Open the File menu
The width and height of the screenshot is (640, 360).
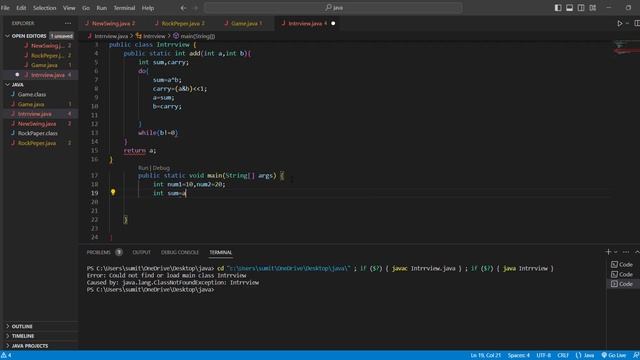5,8
